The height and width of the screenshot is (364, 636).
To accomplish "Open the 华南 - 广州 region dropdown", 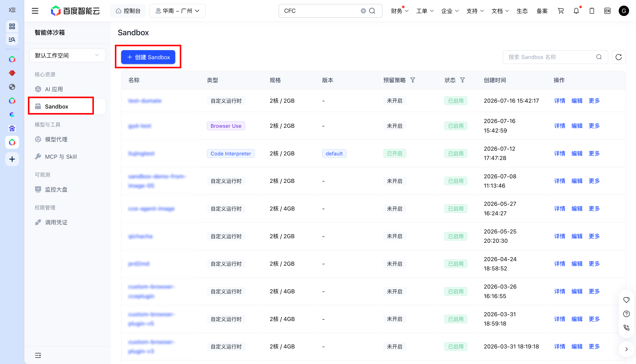I will coord(177,11).
